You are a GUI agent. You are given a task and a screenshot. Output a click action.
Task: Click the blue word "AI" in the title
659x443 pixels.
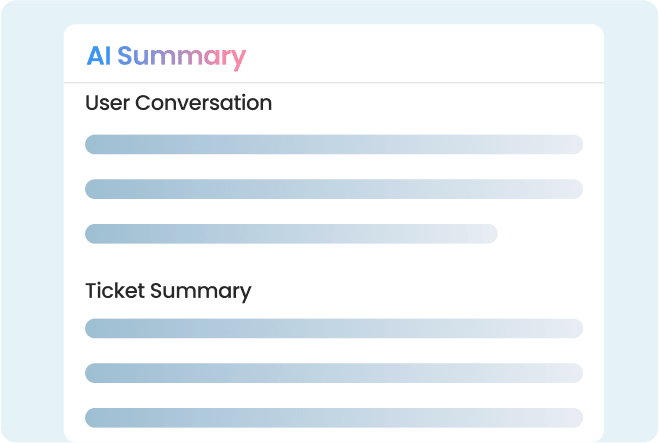98,56
